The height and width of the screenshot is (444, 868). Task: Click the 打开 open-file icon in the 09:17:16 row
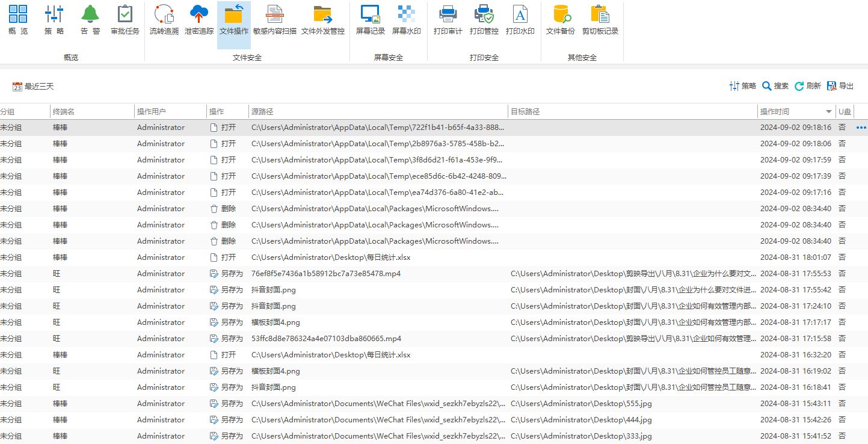coord(214,193)
